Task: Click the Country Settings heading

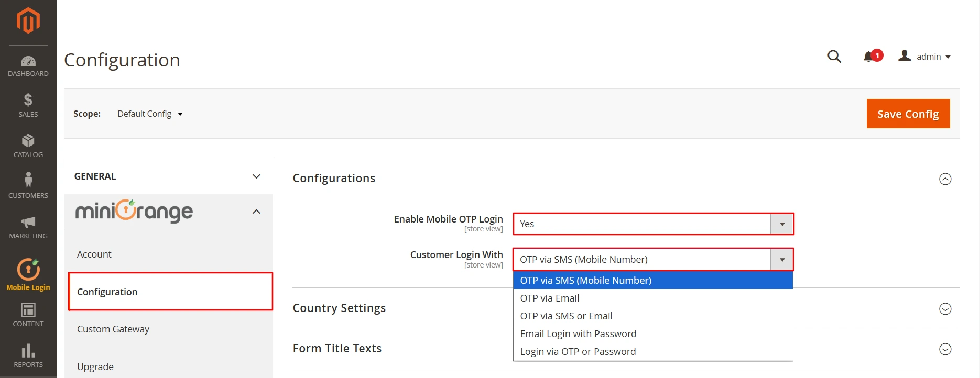Action: pos(339,308)
